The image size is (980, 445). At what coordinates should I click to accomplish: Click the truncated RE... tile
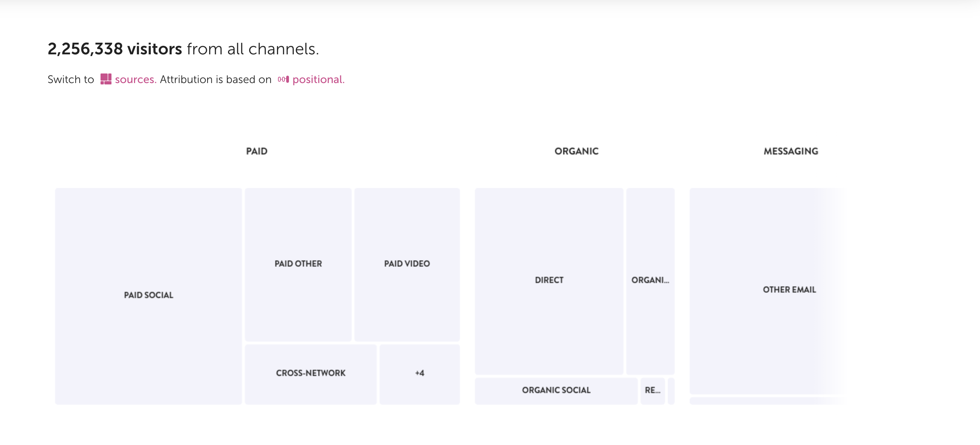click(652, 390)
